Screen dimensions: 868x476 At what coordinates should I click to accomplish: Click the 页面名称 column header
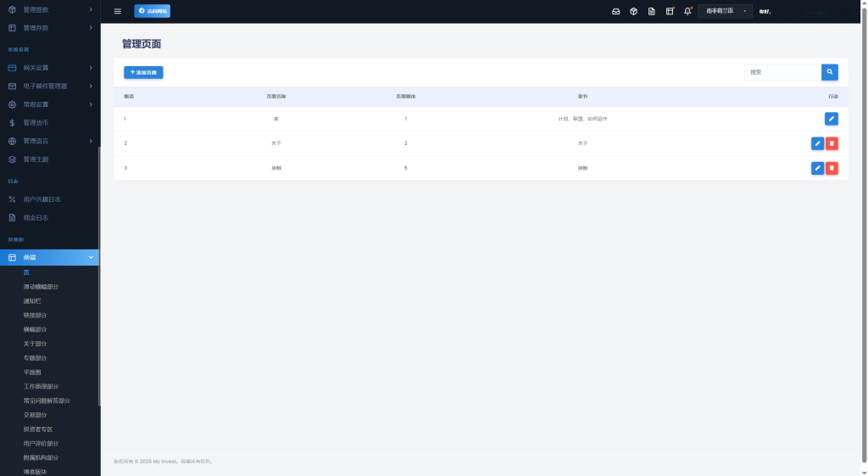(276, 97)
